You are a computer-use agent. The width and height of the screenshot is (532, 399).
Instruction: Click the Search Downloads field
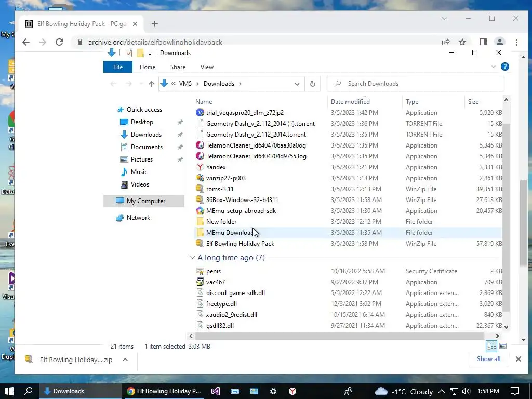(415, 84)
